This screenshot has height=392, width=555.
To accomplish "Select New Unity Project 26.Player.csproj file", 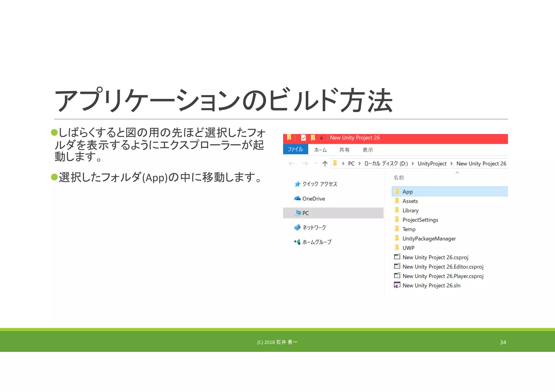I will click(443, 276).
